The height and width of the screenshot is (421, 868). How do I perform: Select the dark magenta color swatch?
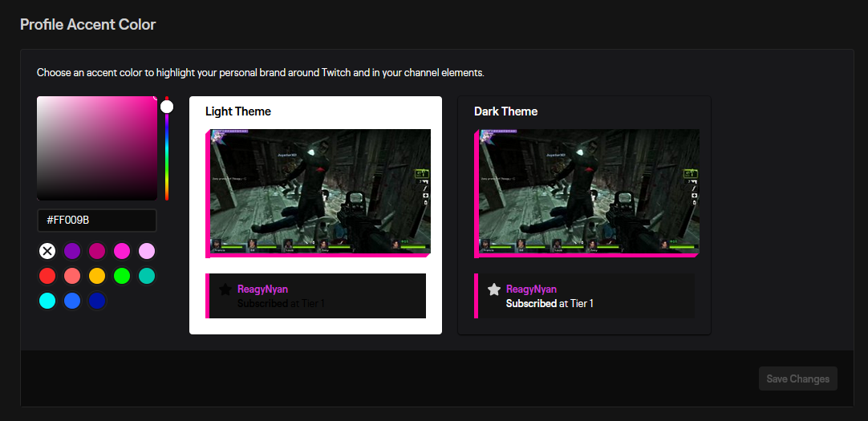[97, 251]
